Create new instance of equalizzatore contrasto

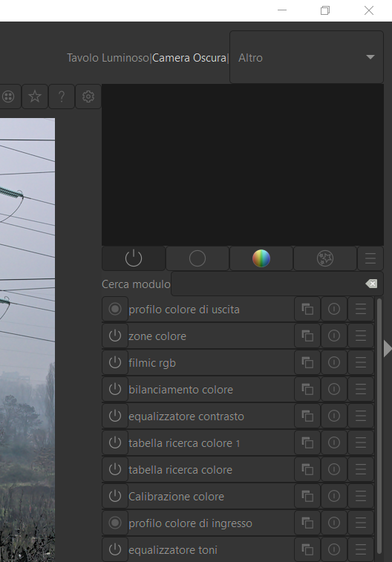point(307,416)
